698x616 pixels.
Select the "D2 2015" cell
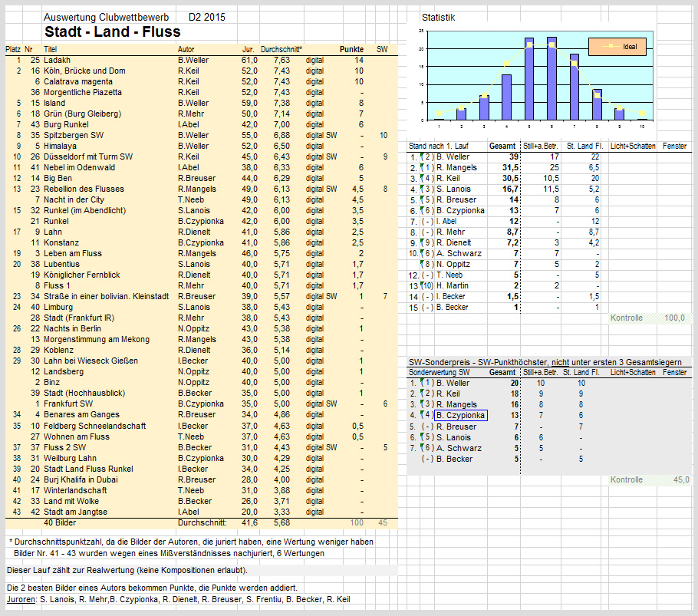(x=207, y=18)
